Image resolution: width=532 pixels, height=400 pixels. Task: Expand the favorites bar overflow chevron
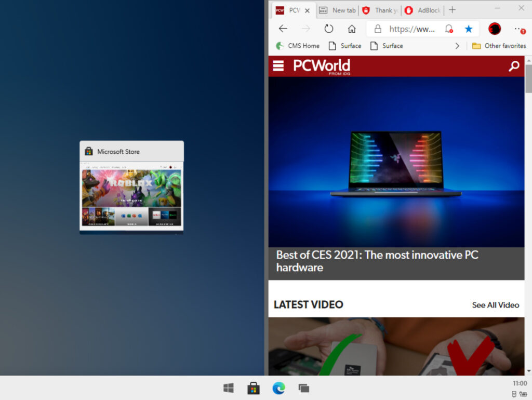457,46
